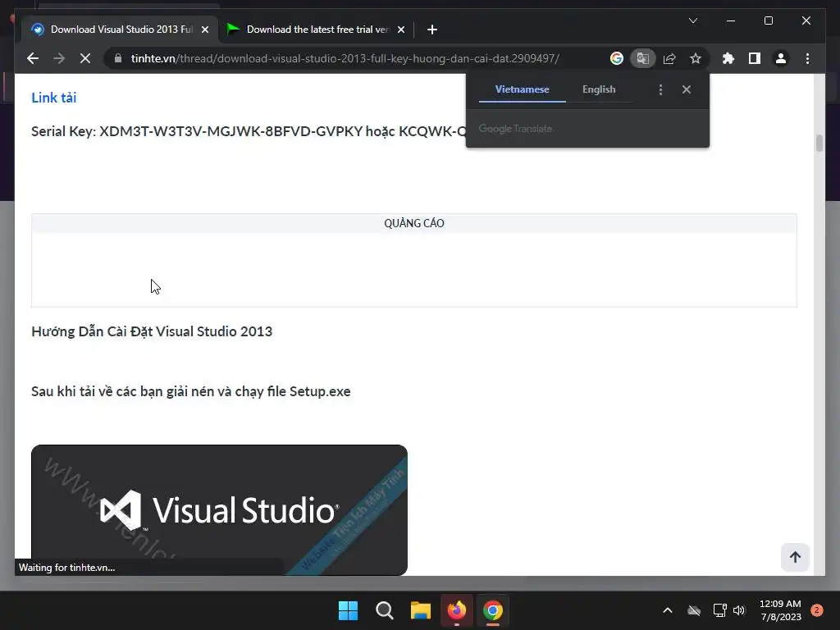This screenshot has width=840, height=630.
Task: Click heading Hướng Dẫn Cài Đặt Visual Studio 2013
Action: pos(152,331)
